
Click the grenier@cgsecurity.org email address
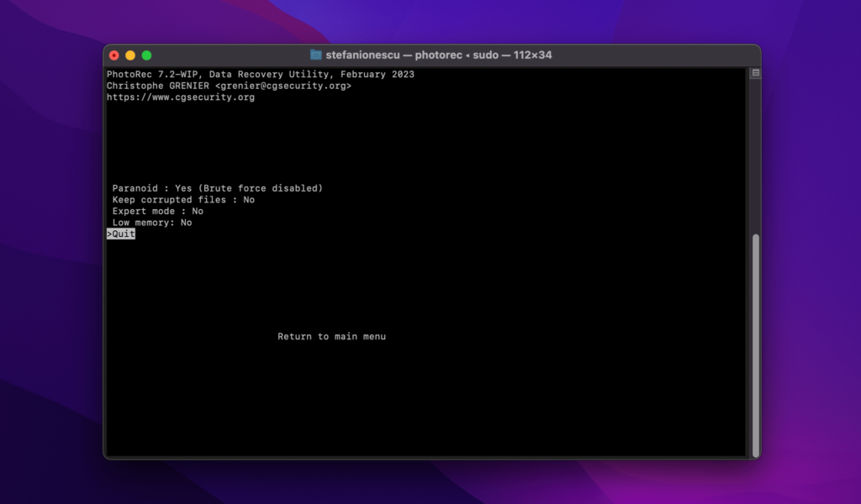pyautogui.click(x=283, y=86)
